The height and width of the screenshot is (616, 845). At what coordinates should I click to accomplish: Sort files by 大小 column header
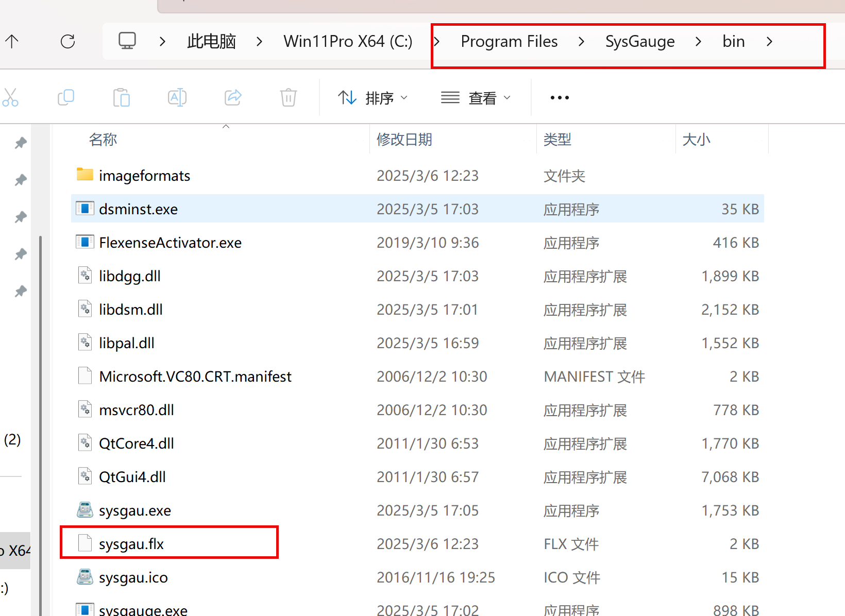[x=696, y=140]
